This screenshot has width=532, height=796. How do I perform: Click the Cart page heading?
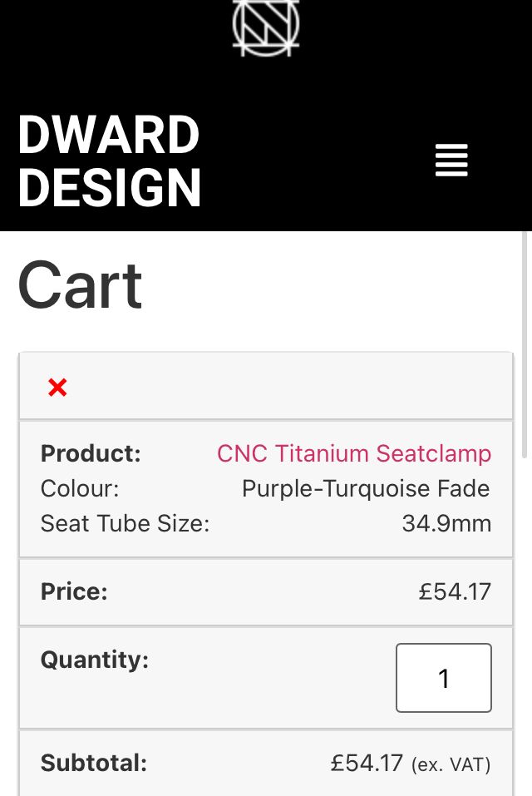coord(81,286)
